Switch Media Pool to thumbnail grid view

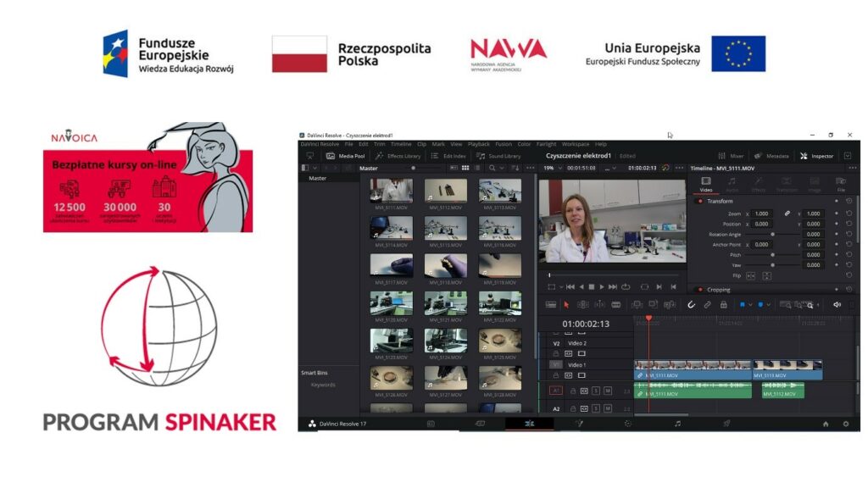coord(465,169)
